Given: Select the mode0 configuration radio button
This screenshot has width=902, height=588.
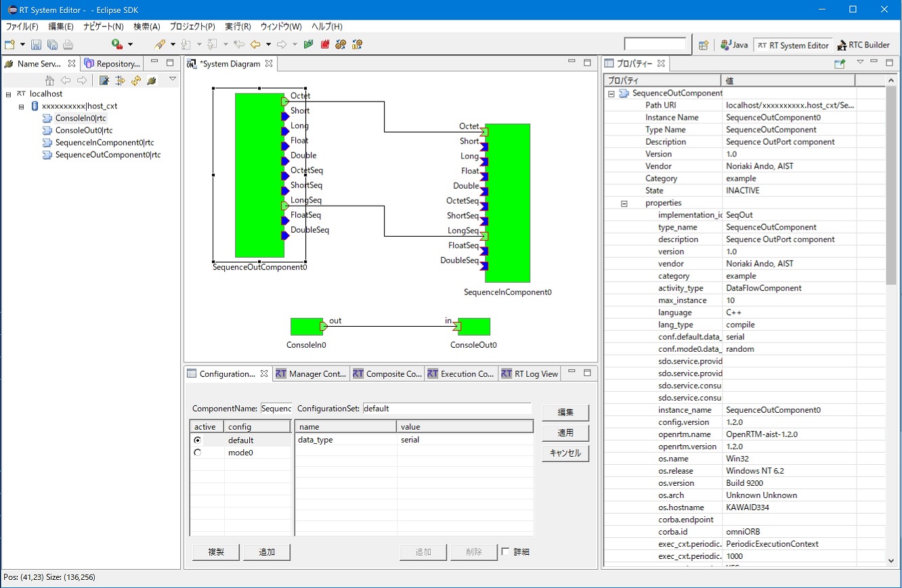Looking at the screenshot, I should click(x=197, y=453).
